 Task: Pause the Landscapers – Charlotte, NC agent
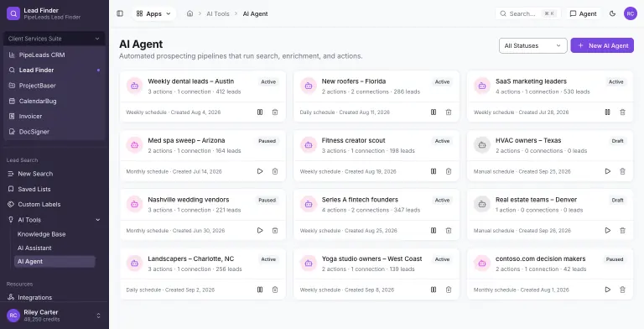pos(260,290)
